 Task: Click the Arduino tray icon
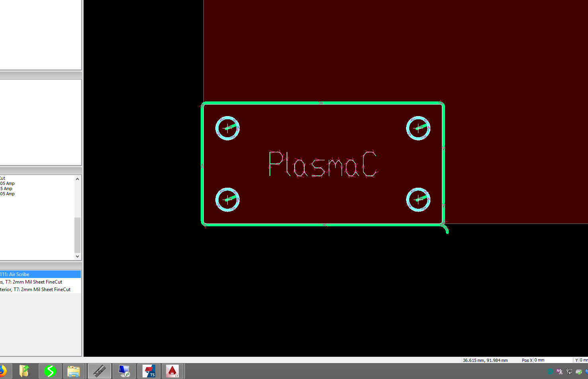pyautogui.click(x=550, y=371)
